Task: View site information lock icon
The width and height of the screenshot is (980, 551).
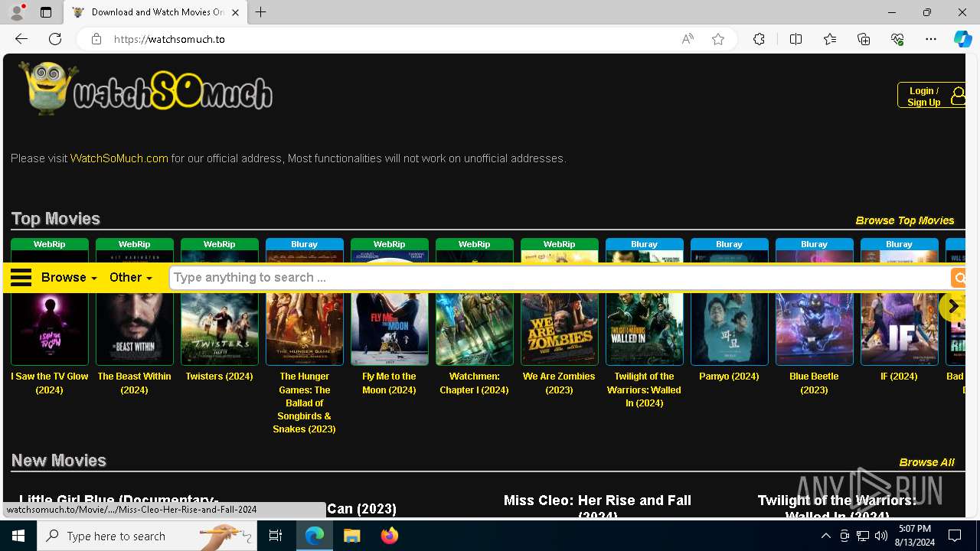Action: tap(96, 39)
